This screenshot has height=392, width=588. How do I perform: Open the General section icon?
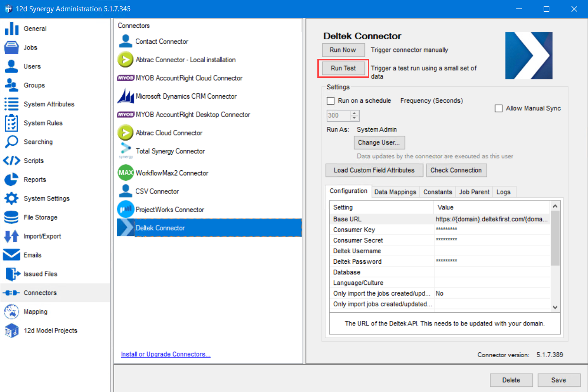pos(11,28)
